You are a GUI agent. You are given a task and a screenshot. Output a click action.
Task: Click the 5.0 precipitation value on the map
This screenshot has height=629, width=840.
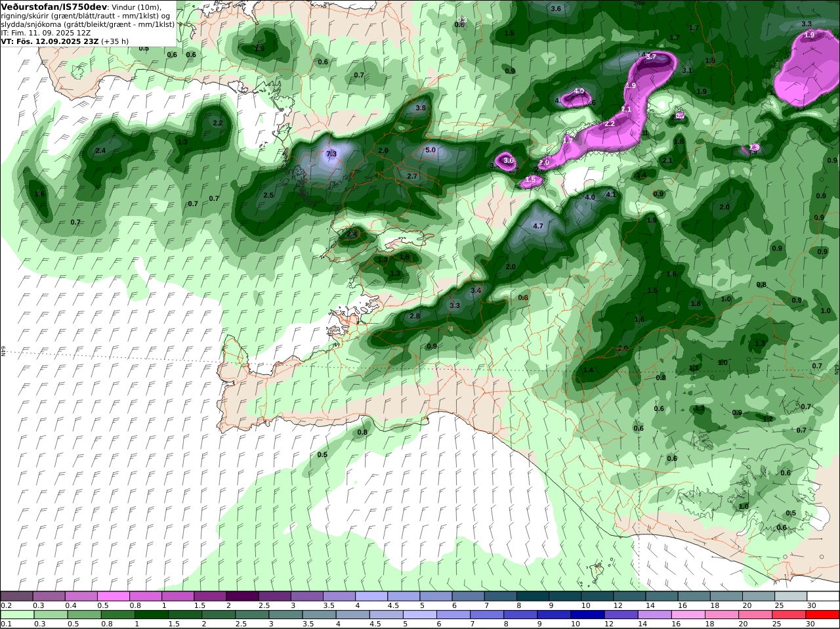(x=430, y=150)
